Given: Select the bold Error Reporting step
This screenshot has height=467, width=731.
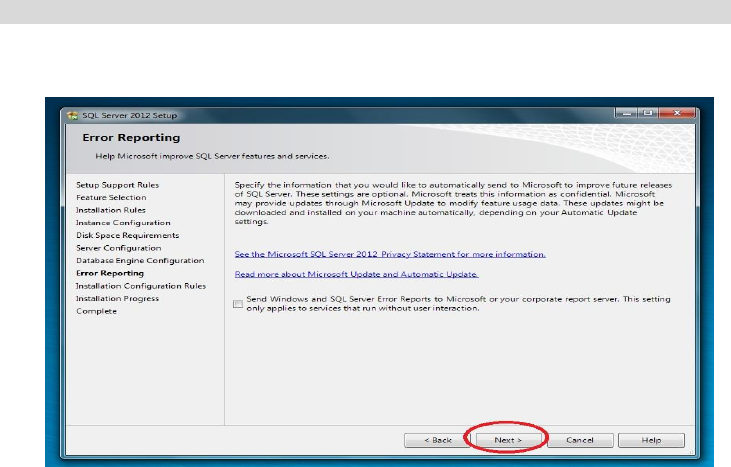Looking at the screenshot, I should point(110,273).
